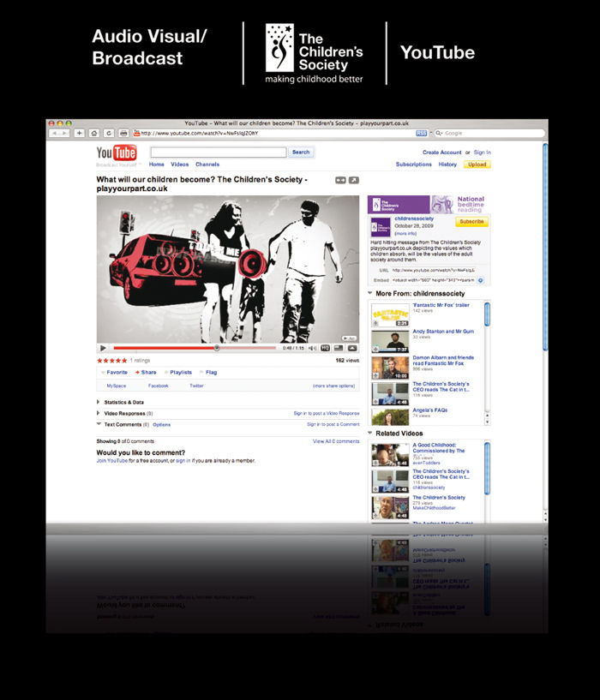Click the Google search field in browser toolbar

point(489,133)
